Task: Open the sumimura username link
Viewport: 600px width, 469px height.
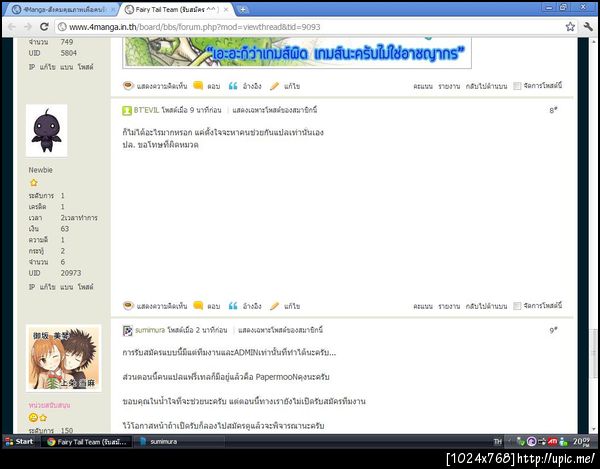Action: (150, 330)
